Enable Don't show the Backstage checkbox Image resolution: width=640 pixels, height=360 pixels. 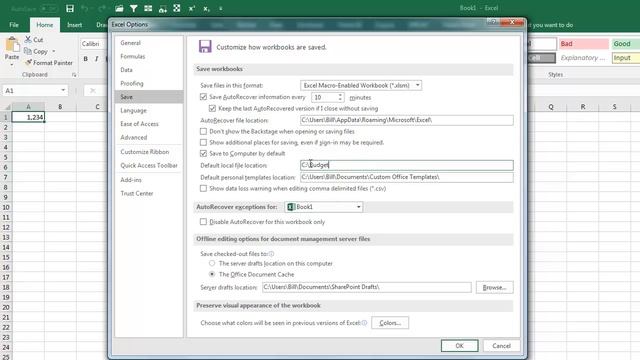click(x=203, y=131)
